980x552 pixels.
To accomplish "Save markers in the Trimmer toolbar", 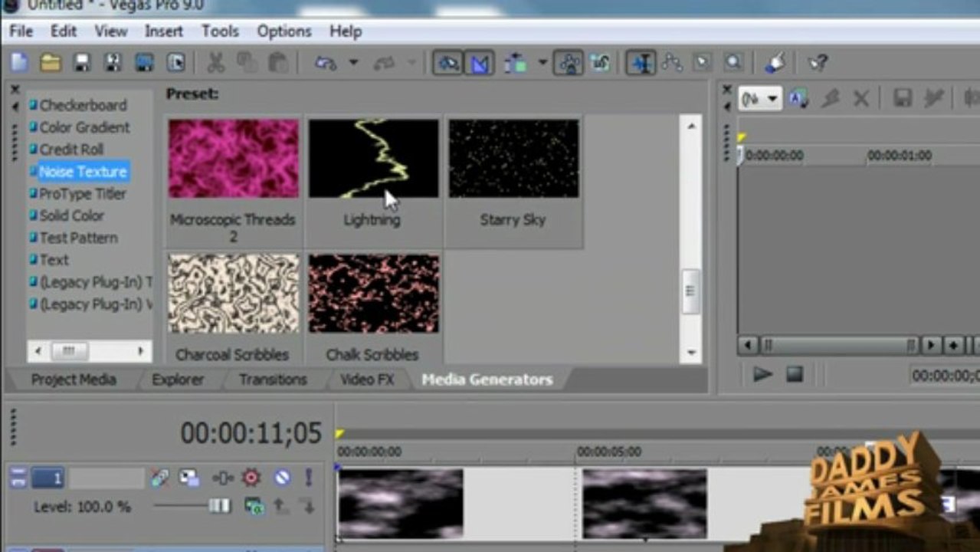I will [903, 98].
